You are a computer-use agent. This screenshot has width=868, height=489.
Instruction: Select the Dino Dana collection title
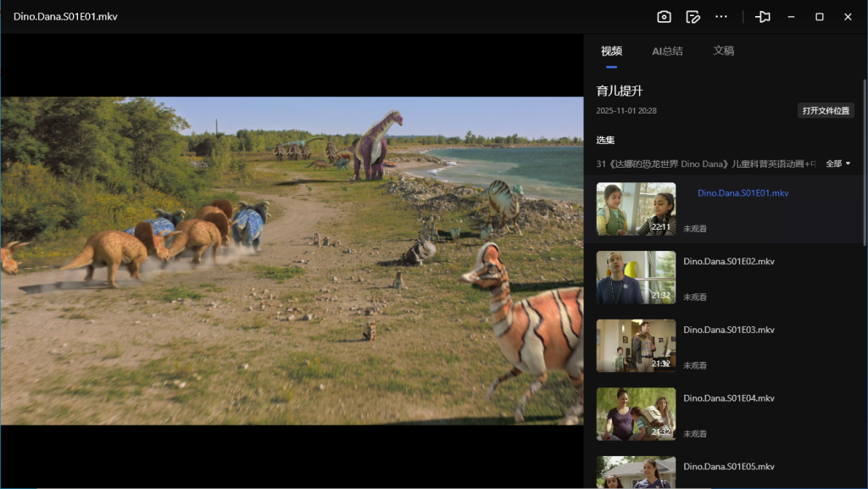[x=705, y=164]
